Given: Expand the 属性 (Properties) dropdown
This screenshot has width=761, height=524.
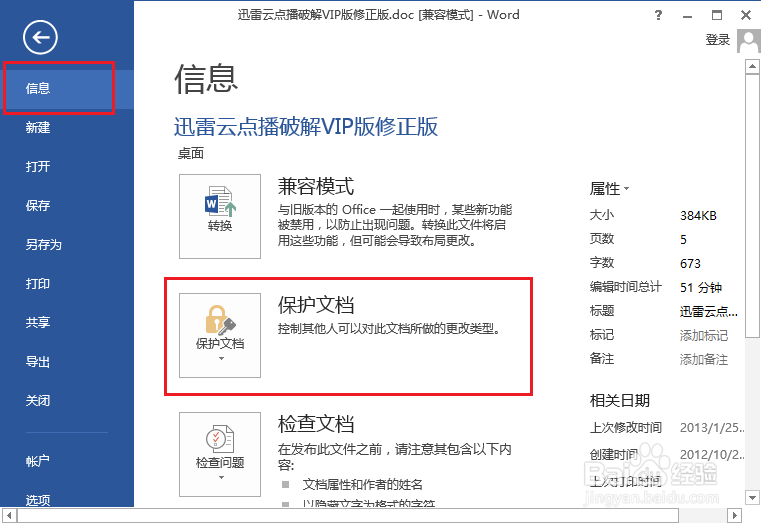Looking at the screenshot, I should 609,189.
